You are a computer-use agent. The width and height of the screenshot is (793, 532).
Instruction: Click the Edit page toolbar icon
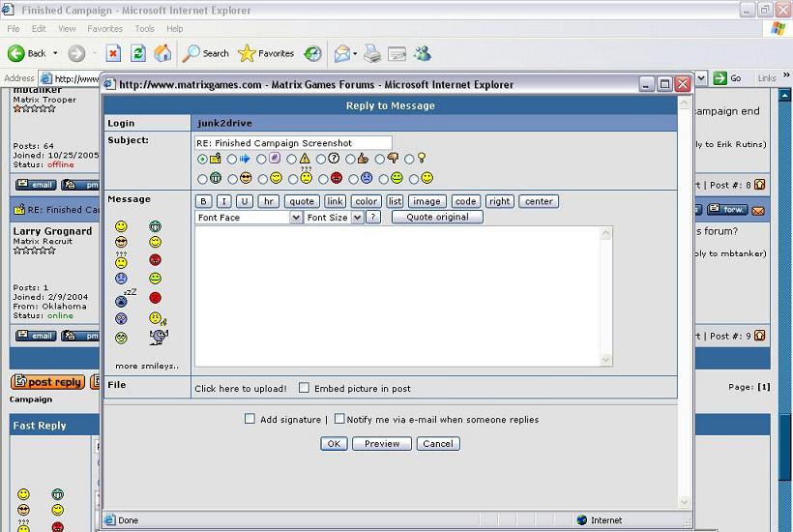click(397, 53)
